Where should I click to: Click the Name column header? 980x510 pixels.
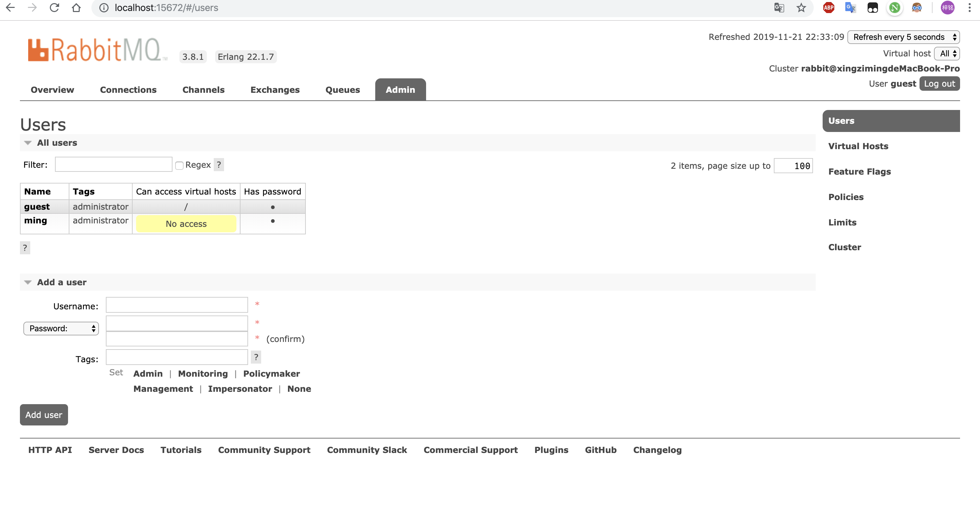(37, 191)
